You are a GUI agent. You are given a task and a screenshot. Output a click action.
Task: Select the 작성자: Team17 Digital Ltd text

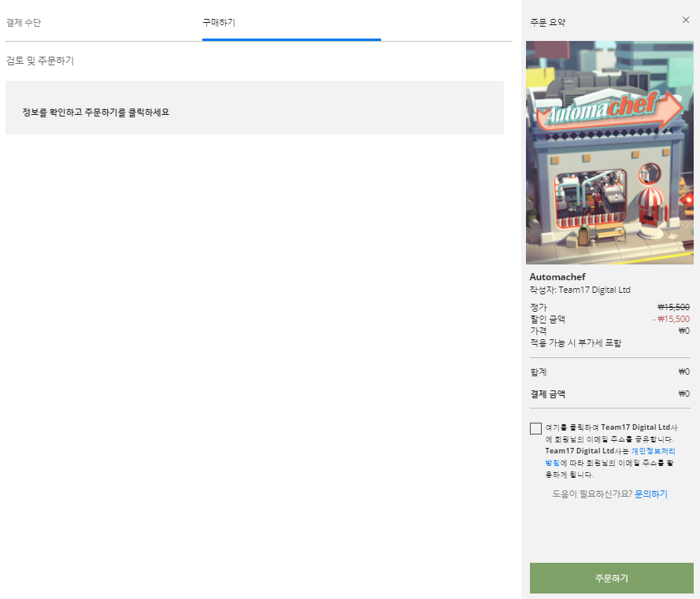point(580,290)
